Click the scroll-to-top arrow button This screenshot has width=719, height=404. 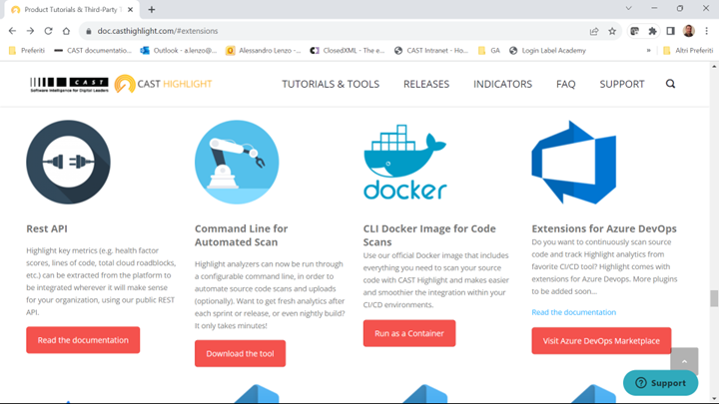point(684,361)
